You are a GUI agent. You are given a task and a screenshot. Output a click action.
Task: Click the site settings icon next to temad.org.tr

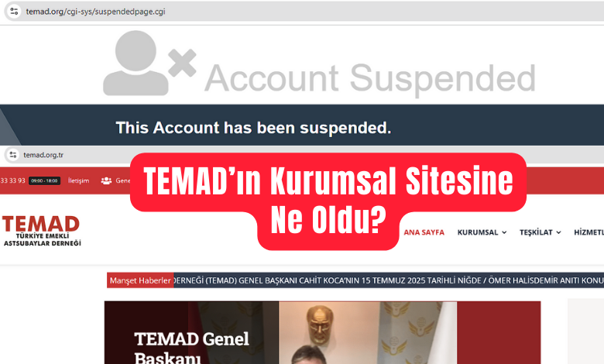click(x=13, y=155)
